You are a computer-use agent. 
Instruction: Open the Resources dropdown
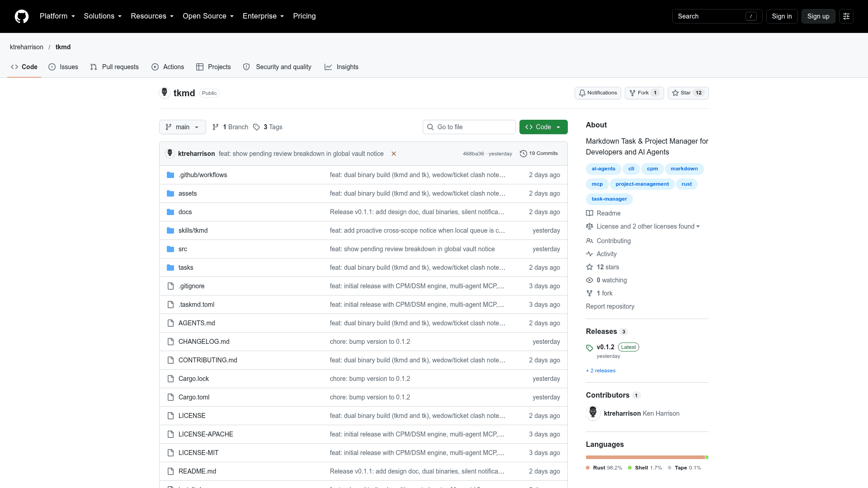(x=152, y=16)
